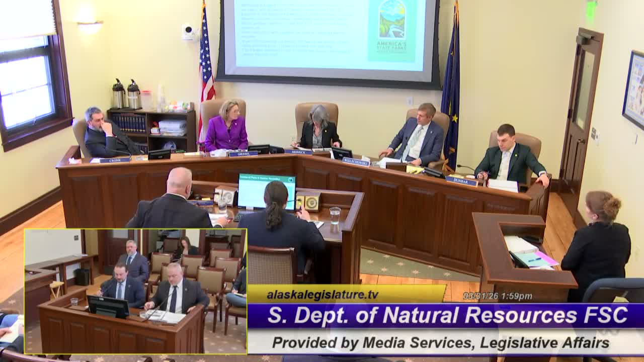Click the presentation slide on the desk monitor
The height and width of the screenshot is (362, 644).
coord(267,192)
